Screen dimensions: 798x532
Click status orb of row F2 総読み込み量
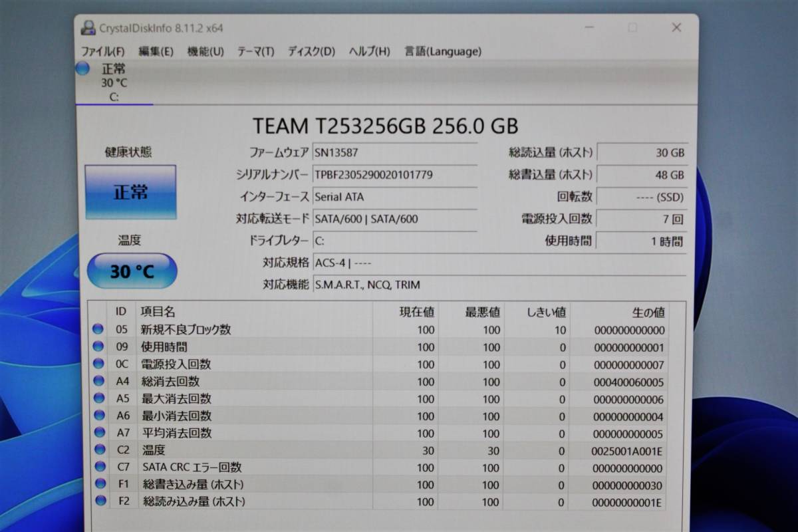[100, 501]
